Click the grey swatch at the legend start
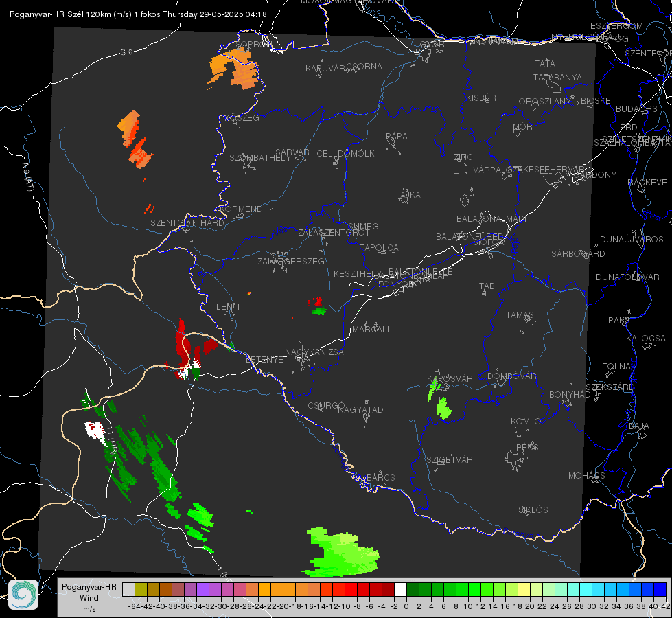 (128, 589)
